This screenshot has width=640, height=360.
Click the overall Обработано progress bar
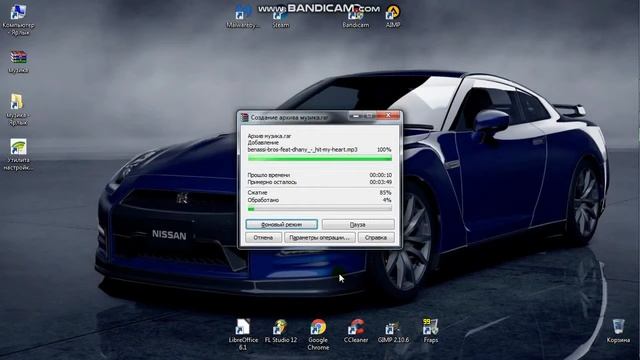320,209
